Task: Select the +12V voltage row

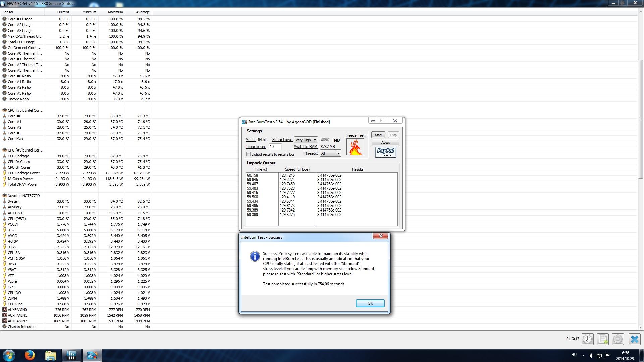Action: [76, 247]
